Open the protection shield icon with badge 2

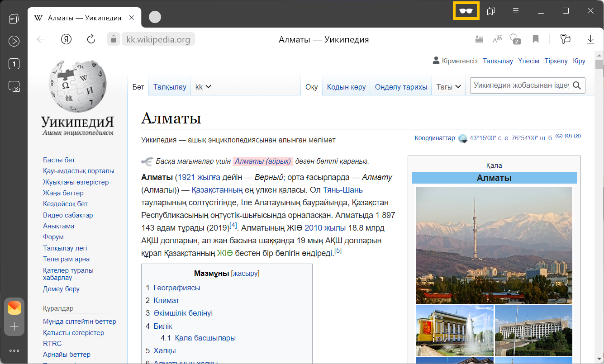click(x=515, y=39)
